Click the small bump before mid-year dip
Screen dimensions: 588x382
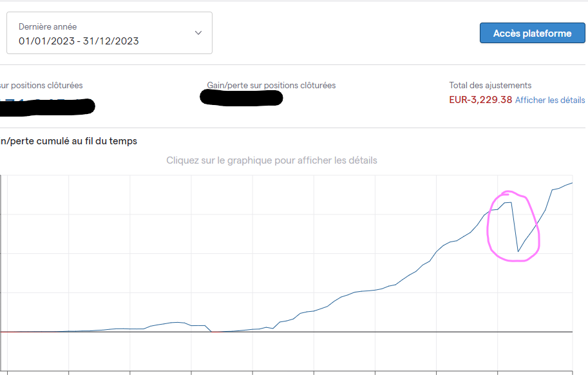[177, 322]
